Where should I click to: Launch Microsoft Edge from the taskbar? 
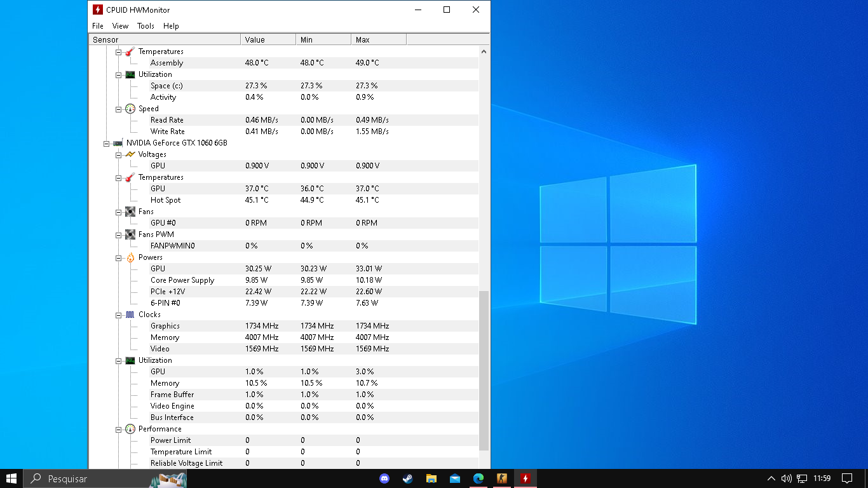(478, 478)
